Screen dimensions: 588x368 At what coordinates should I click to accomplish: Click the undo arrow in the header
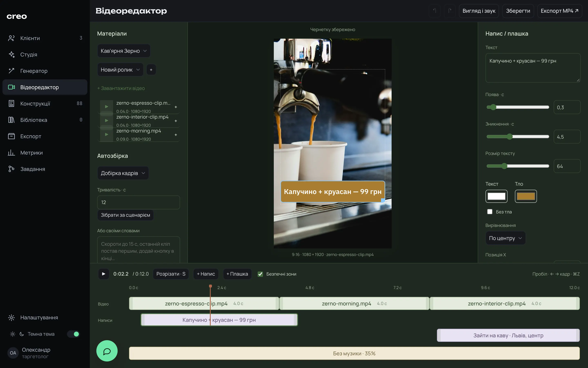pos(435,11)
